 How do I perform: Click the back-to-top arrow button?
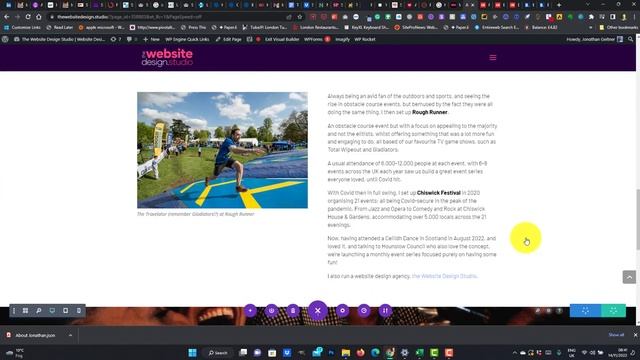click(629, 277)
